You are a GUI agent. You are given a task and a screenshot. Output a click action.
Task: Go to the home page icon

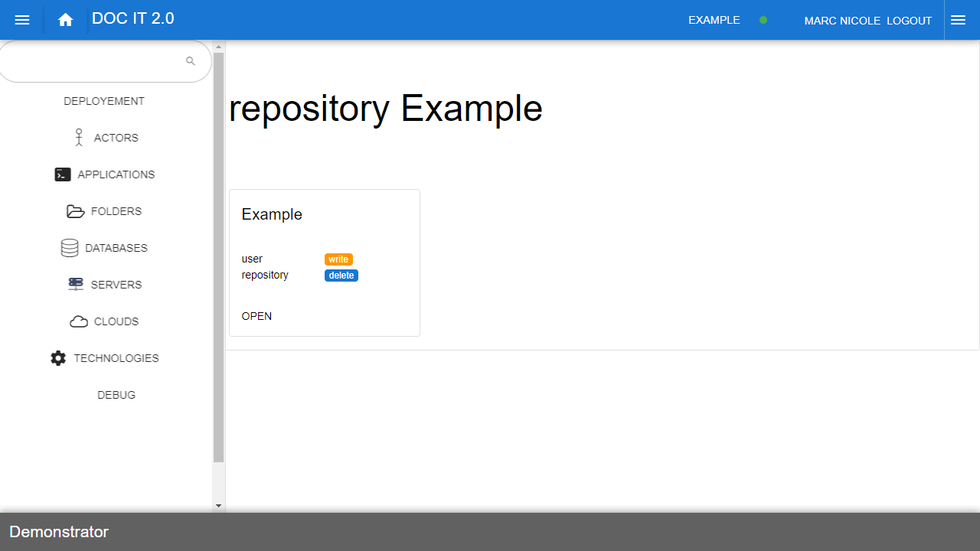coord(66,20)
